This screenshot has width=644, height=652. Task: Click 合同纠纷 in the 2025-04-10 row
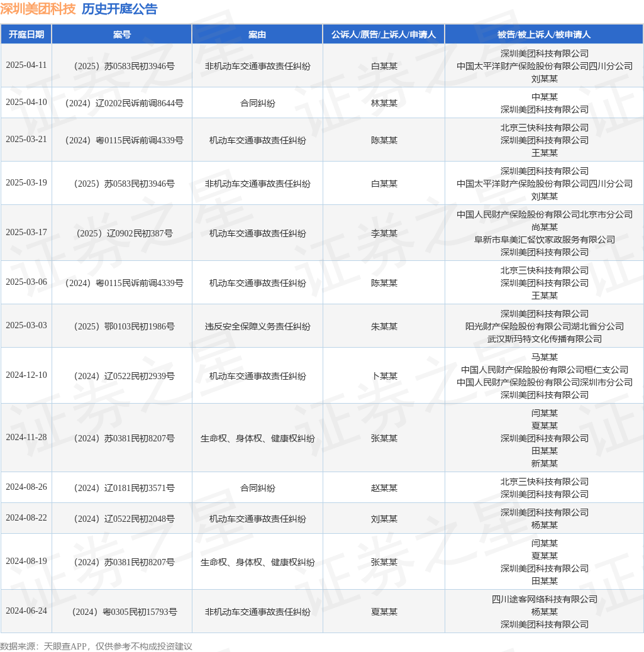point(257,103)
